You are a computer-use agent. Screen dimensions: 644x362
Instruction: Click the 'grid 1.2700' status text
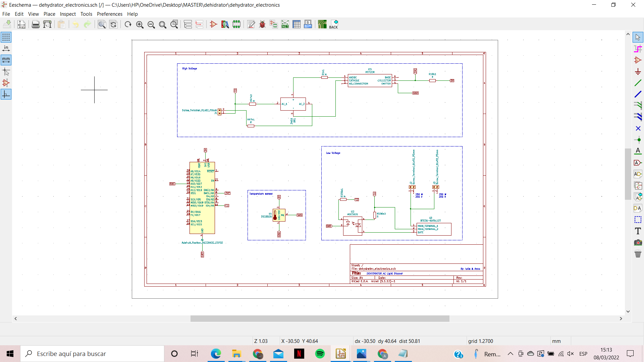(x=481, y=341)
